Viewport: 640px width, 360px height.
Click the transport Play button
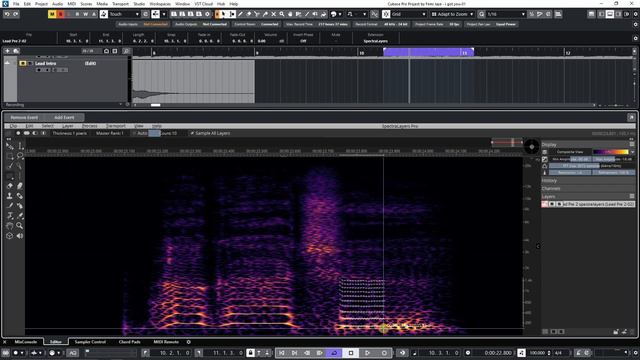pyautogui.click(x=367, y=353)
